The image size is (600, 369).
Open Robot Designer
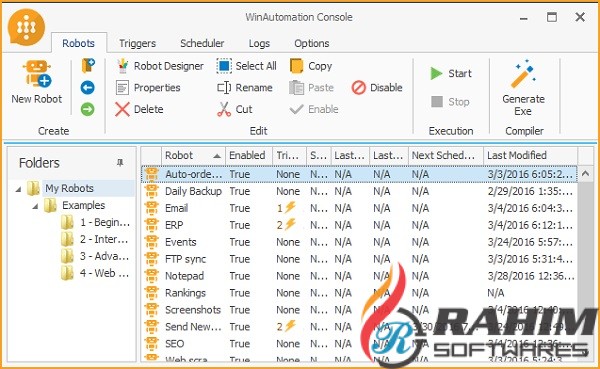pyautogui.click(x=160, y=66)
